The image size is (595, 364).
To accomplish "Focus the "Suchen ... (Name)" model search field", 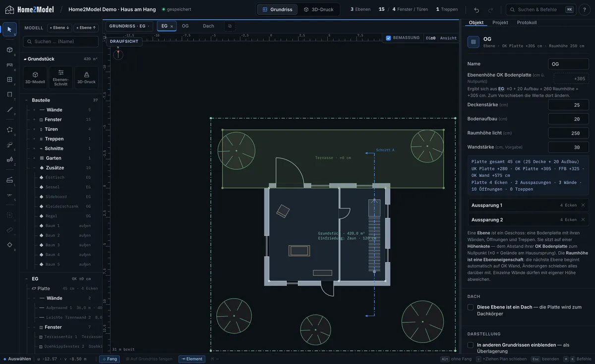I will coord(61,42).
